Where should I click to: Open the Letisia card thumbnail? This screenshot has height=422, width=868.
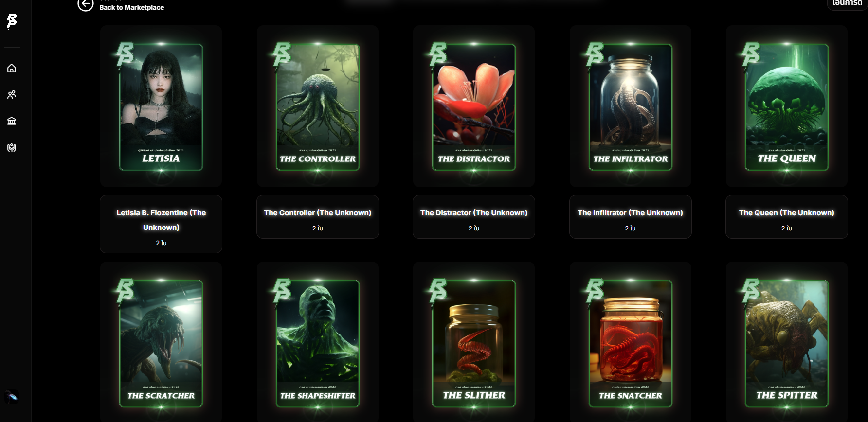(161, 106)
